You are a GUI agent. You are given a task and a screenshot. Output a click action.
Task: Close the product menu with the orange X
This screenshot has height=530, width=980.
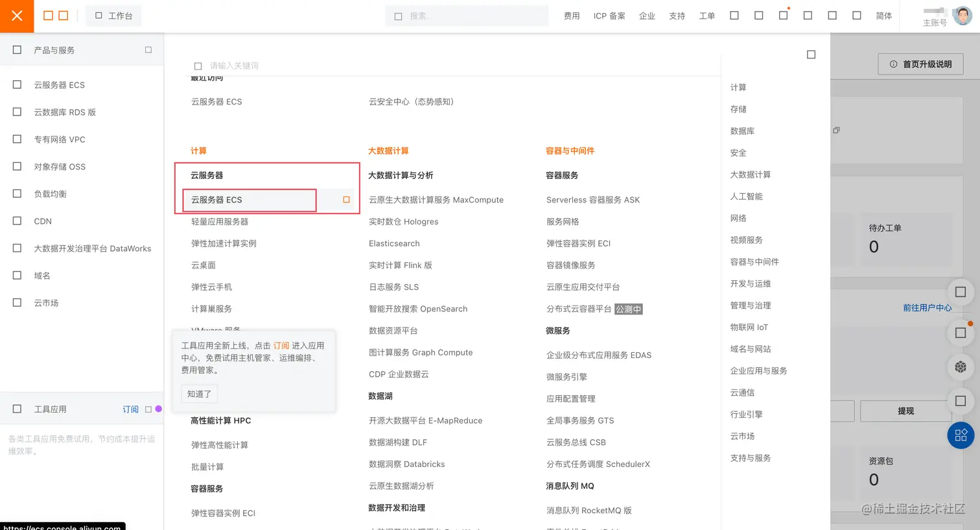point(17,16)
